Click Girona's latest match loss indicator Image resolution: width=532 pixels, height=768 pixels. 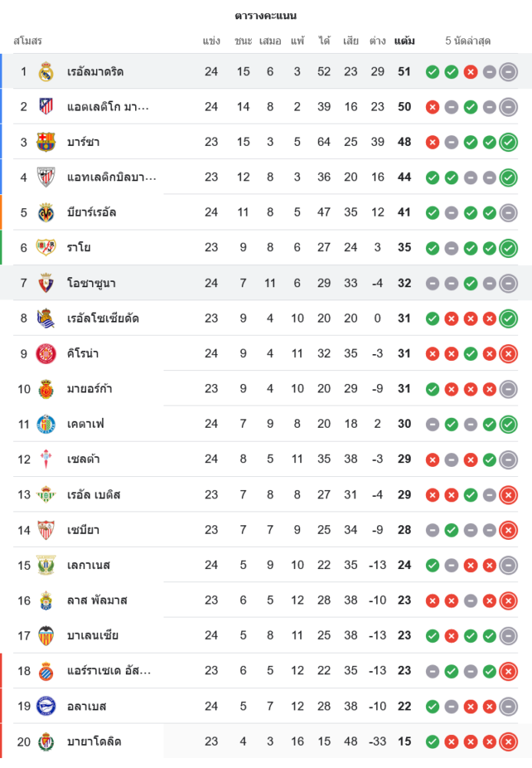click(x=507, y=354)
